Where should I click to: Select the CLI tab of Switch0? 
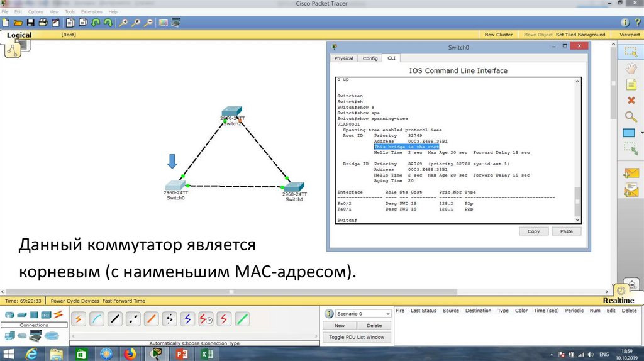(391, 58)
